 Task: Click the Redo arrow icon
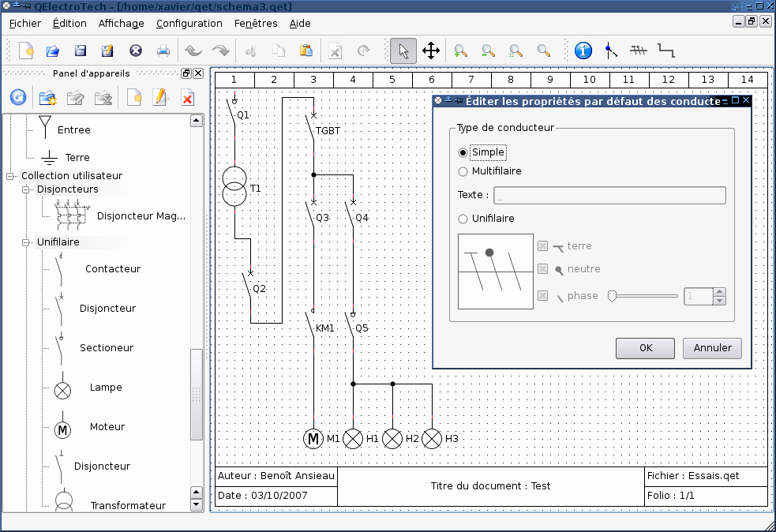pos(221,51)
